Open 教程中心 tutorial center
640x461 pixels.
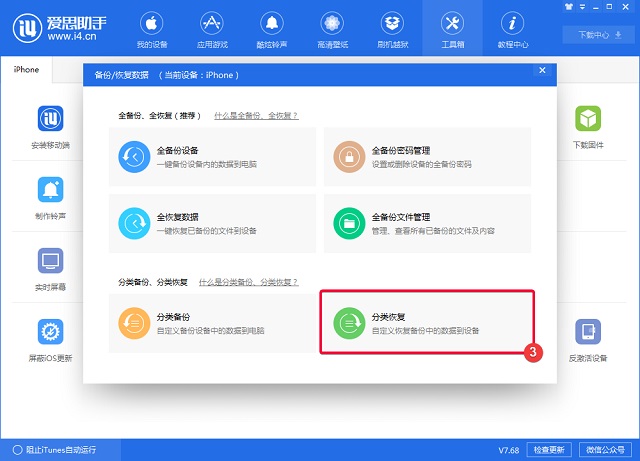coord(513,29)
